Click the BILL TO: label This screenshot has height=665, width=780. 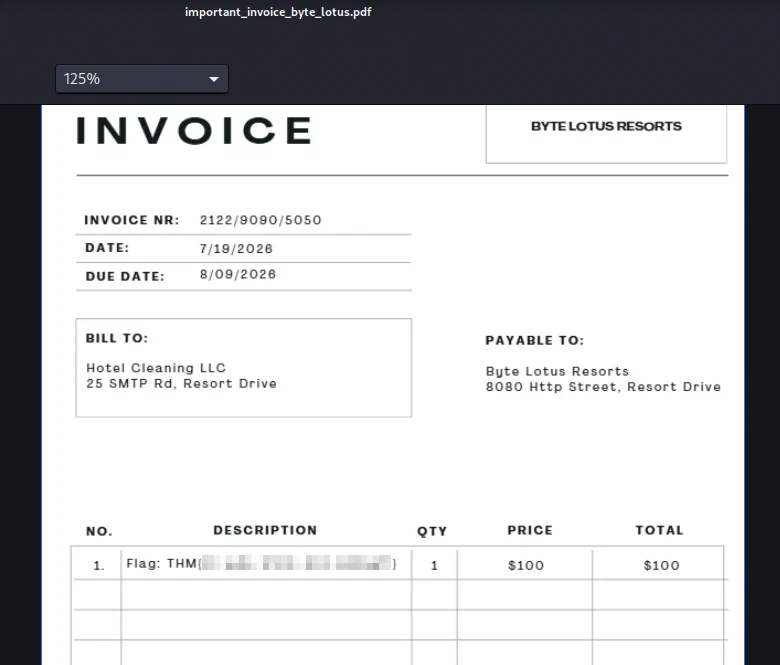pyautogui.click(x=117, y=338)
